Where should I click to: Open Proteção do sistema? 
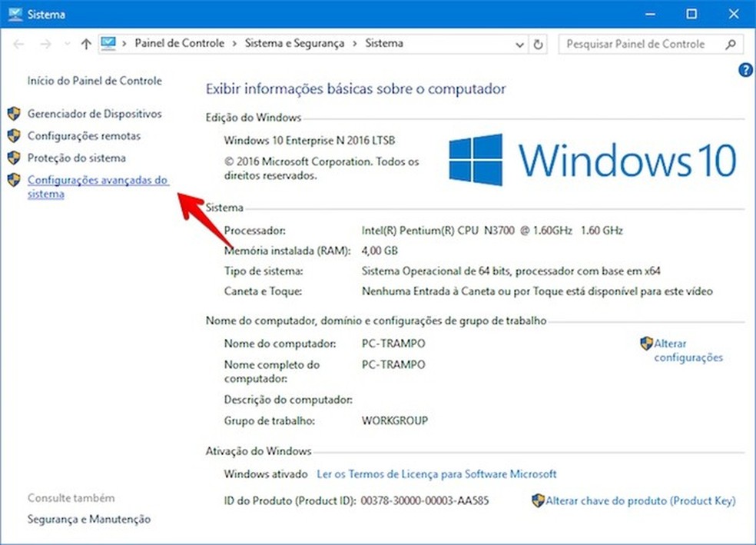point(77,158)
